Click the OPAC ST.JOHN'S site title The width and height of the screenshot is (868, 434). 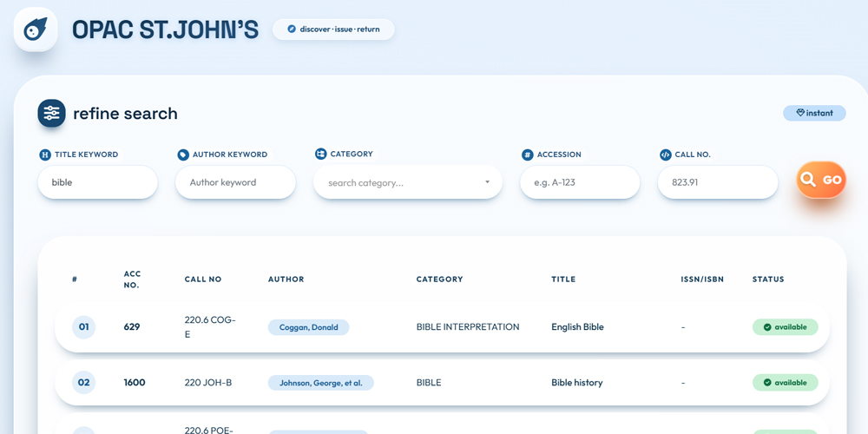point(165,30)
